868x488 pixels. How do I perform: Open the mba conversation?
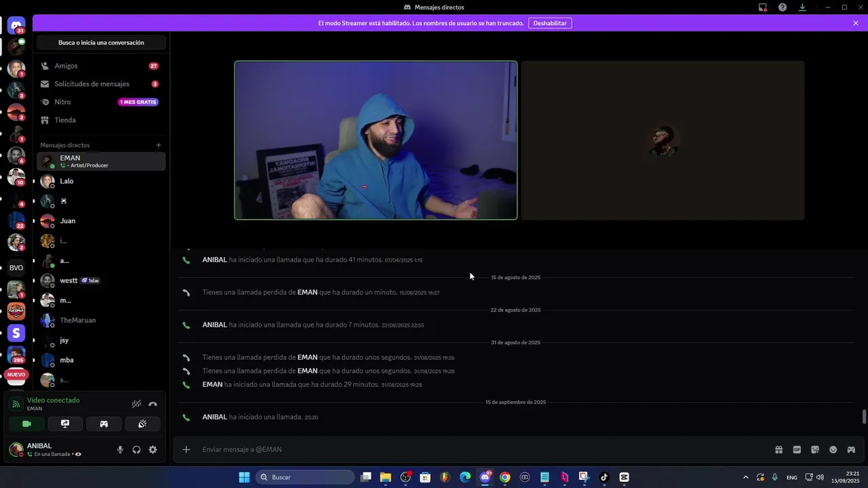(101, 360)
